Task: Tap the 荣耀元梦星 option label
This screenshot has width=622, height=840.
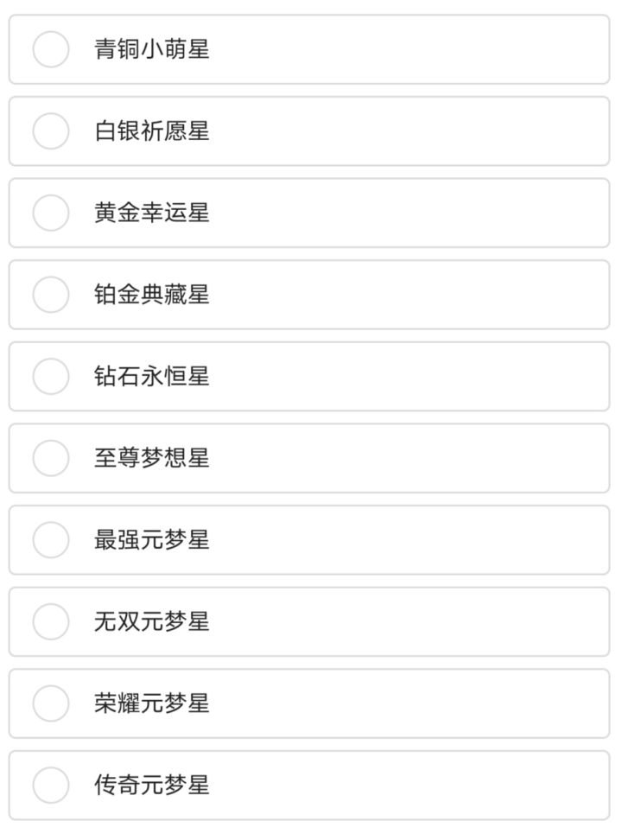Action: click(x=152, y=703)
